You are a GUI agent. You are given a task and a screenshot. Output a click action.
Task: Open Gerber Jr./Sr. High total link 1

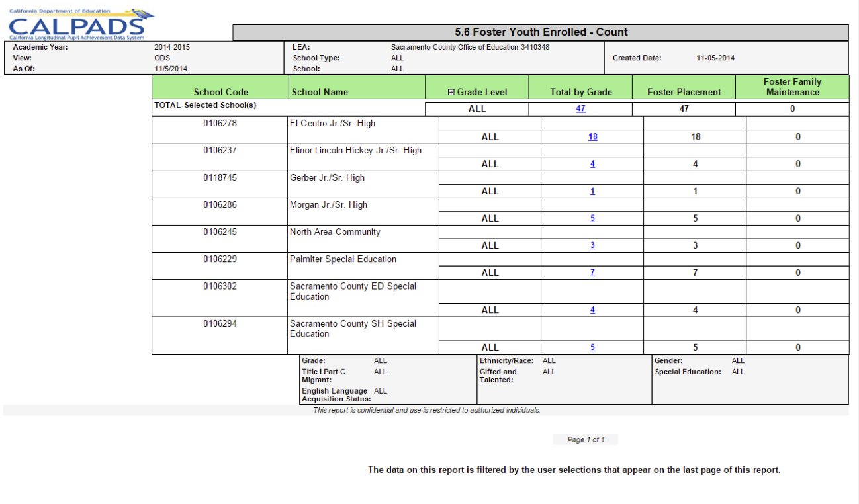tap(592, 191)
